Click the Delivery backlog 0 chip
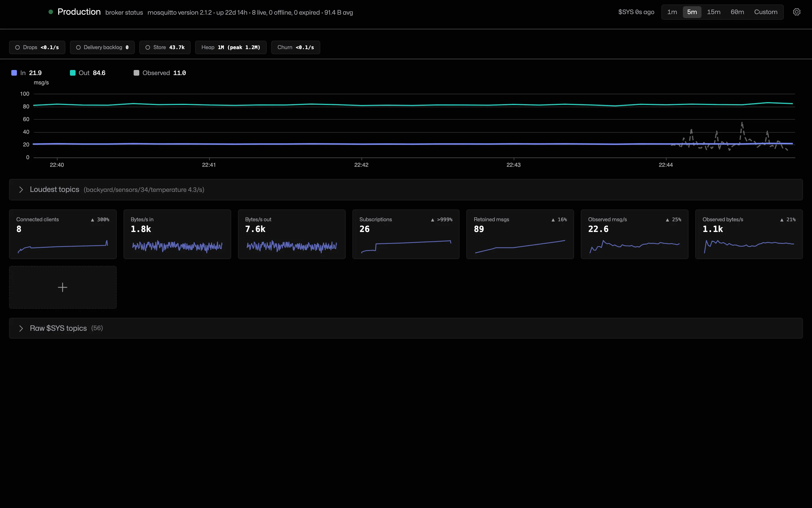812x508 pixels. [102, 47]
